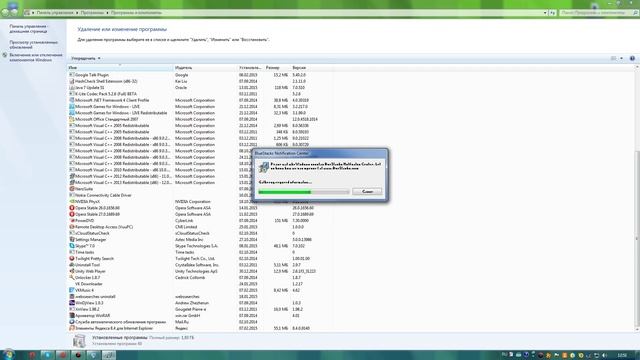This screenshot has width=640, height=360.
Task: Click the taskbar clock
Action: (622, 356)
